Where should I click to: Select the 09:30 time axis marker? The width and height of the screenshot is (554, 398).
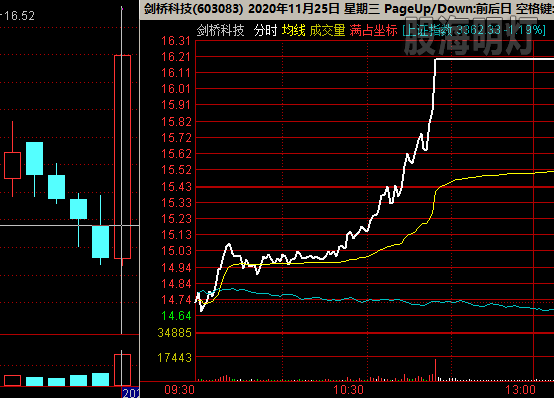pos(179,390)
